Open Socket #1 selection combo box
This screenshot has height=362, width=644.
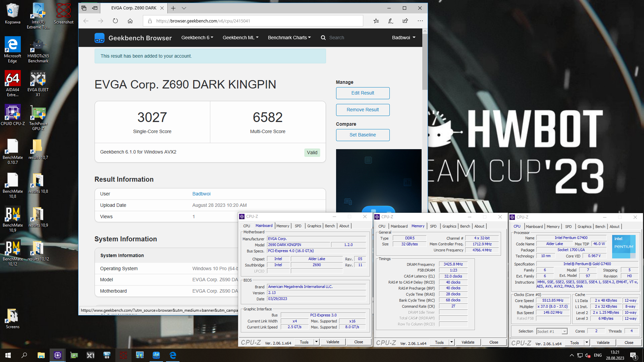point(552,331)
